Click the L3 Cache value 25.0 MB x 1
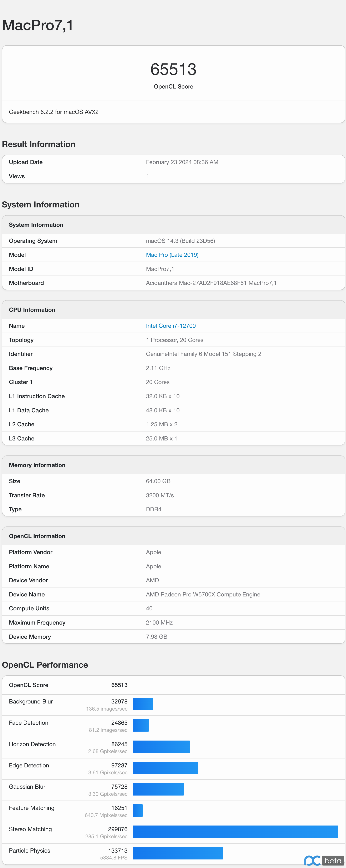346x868 pixels. point(162,438)
